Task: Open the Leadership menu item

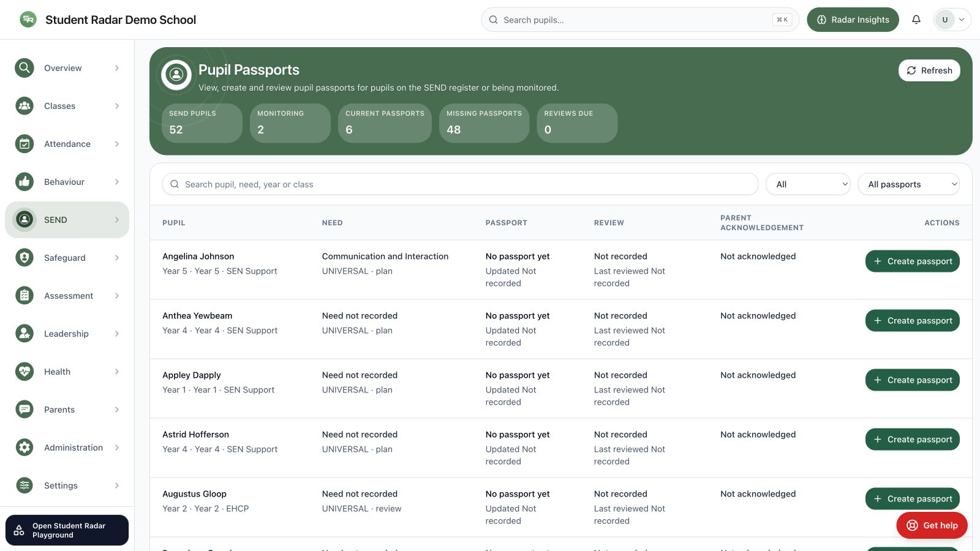Action: pyautogui.click(x=67, y=334)
